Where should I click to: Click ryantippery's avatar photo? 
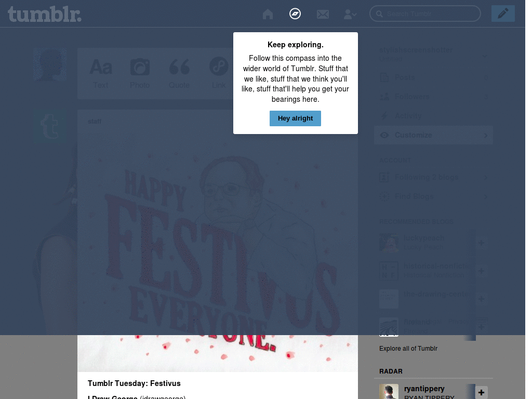(389, 392)
